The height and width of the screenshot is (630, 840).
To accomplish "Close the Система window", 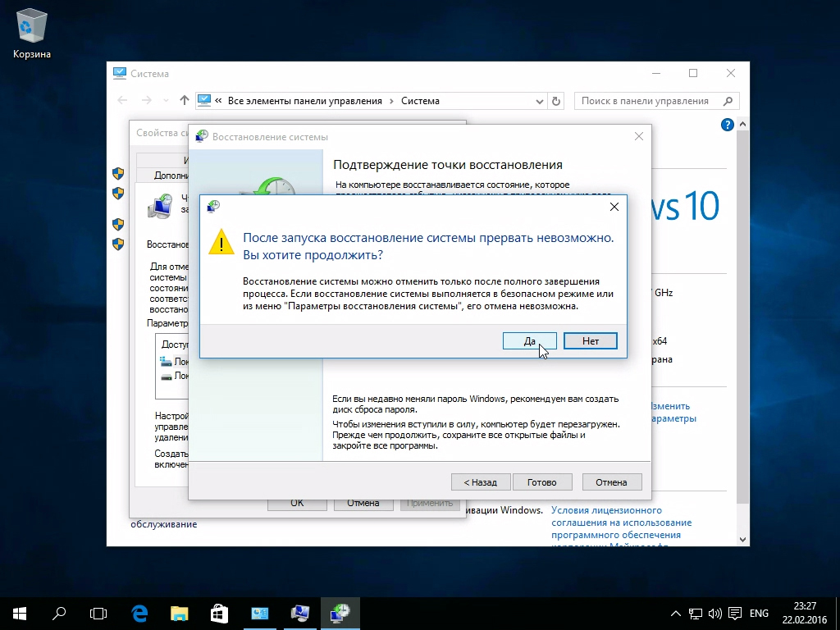I will [x=731, y=73].
